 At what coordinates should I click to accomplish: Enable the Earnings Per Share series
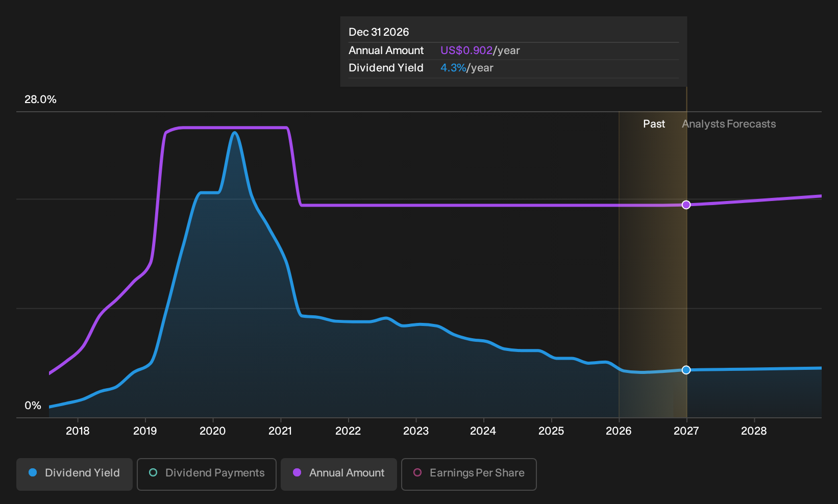tap(469, 474)
